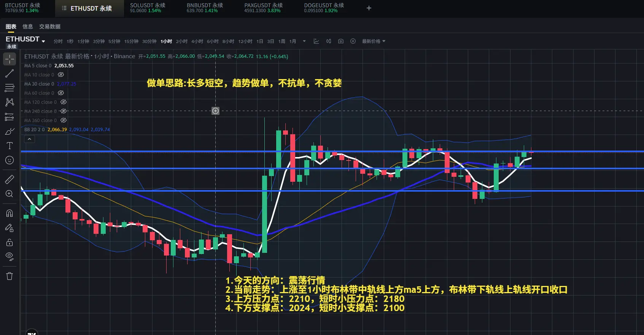The image size is (644, 335).
Task: Click the crosshair plus marker on chart
Action: click(215, 111)
